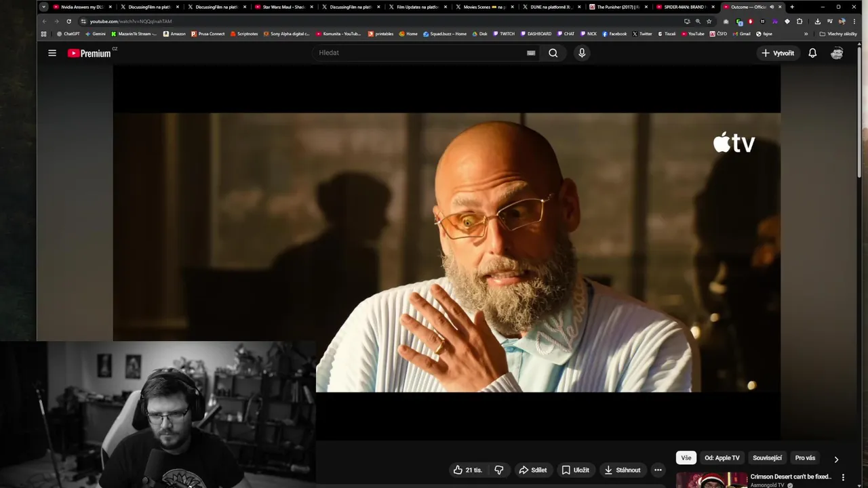
Task: Open the tab search dropdown arrow
Action: tap(43, 7)
